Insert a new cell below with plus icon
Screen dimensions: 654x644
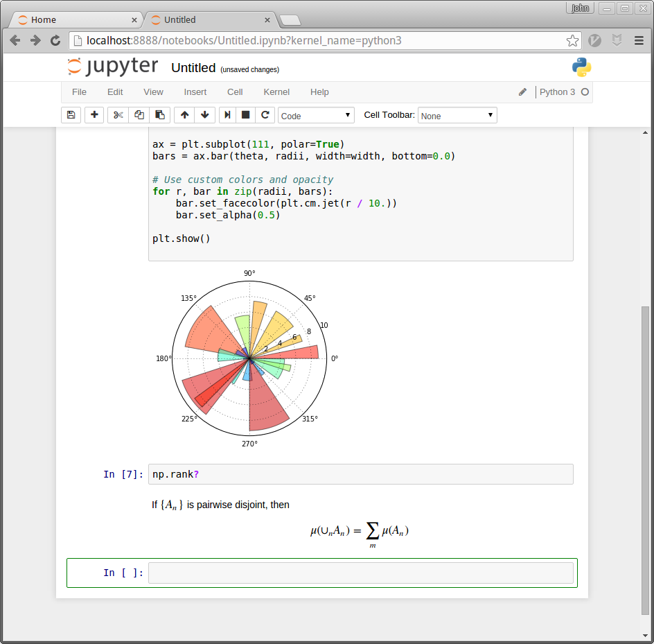(94, 115)
